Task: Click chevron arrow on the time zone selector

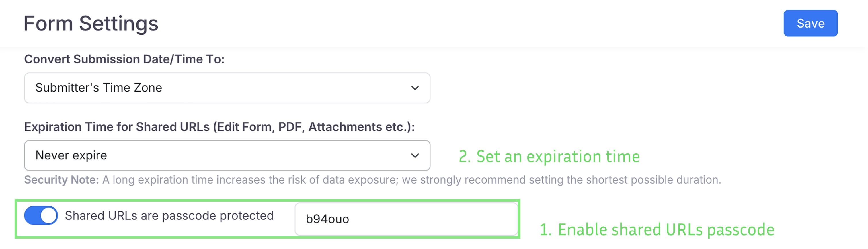Action: (x=415, y=88)
